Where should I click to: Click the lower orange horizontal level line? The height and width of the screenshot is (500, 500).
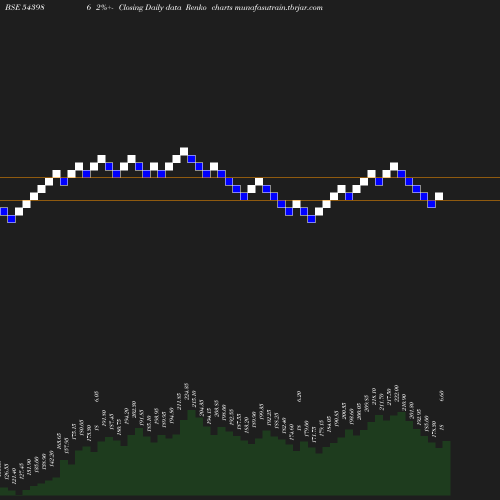click(250, 200)
